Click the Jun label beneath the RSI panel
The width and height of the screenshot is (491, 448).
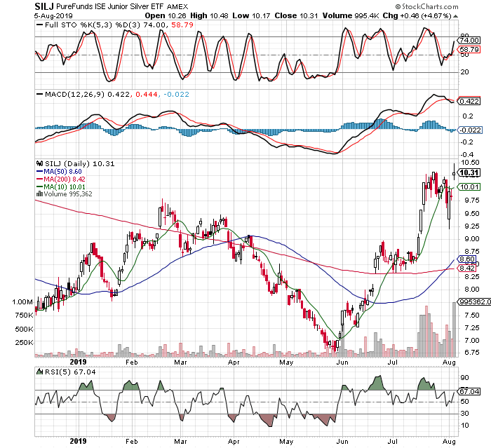[342, 442]
